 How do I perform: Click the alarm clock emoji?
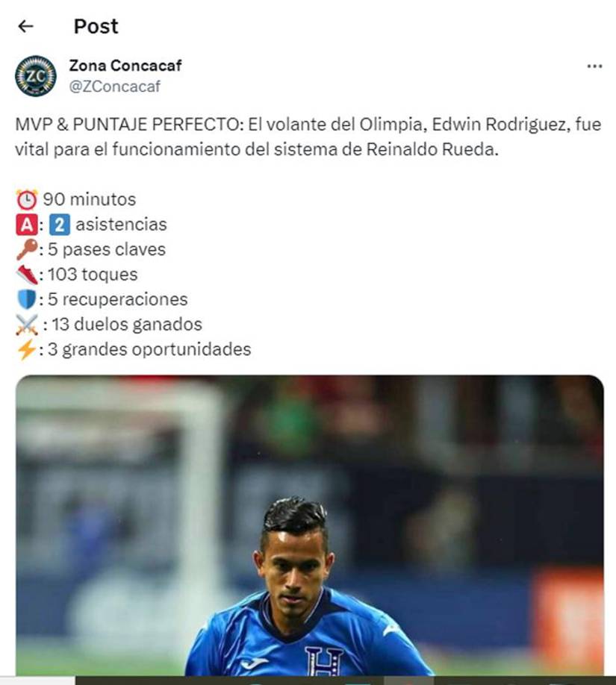[x=27, y=200]
